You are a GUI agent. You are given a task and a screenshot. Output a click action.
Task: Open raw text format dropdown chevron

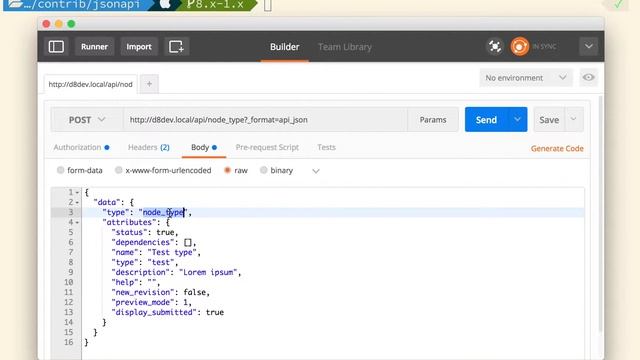click(316, 171)
